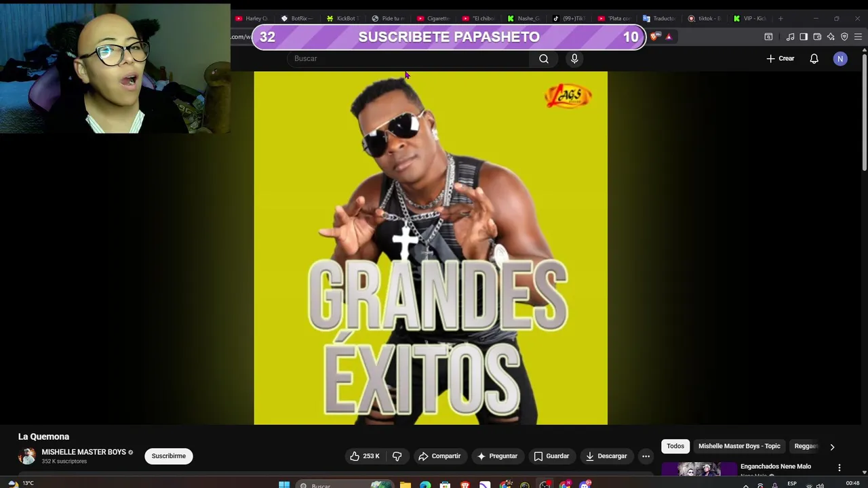868x488 pixels.
Task: Click the Grandes Éxitos video player
Action: tap(431, 248)
